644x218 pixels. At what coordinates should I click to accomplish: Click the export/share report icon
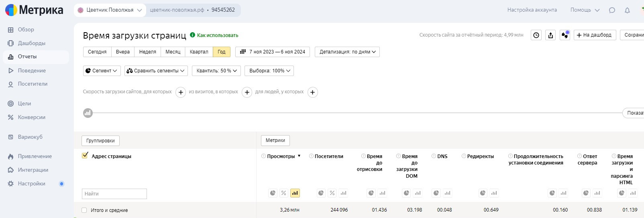[x=550, y=35]
